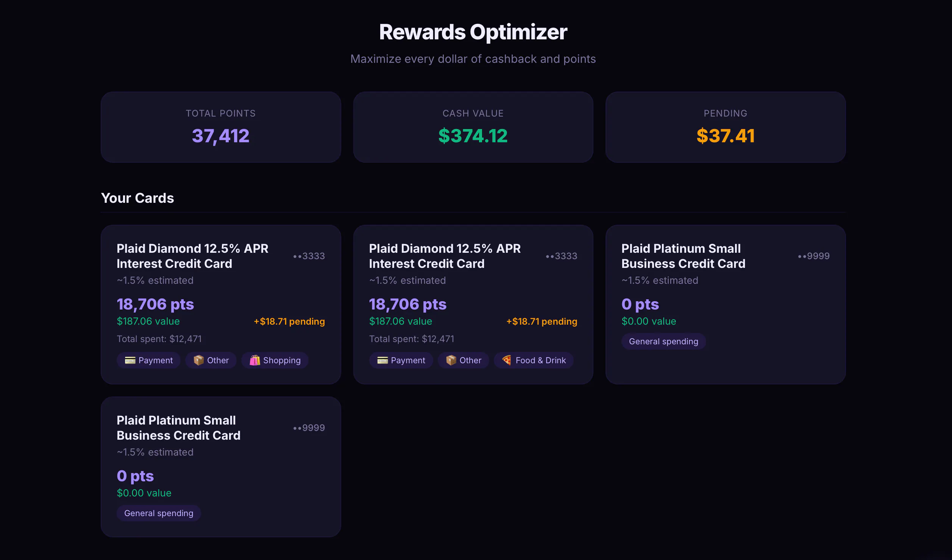Select the Shopping category tag
This screenshot has height=560, width=952.
pos(275,360)
